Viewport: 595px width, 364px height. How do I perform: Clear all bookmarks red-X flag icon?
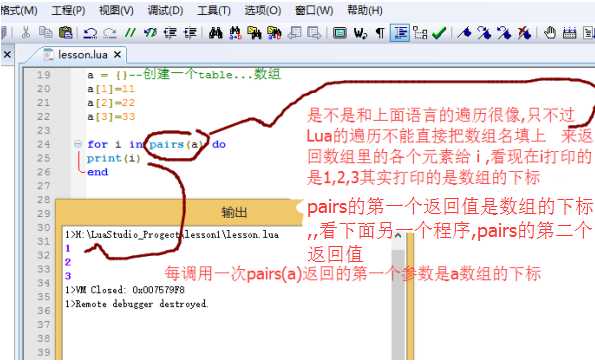(x=524, y=33)
